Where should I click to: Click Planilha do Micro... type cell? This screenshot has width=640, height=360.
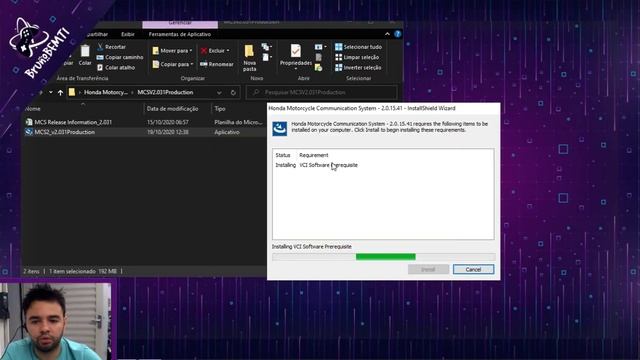coord(238,122)
